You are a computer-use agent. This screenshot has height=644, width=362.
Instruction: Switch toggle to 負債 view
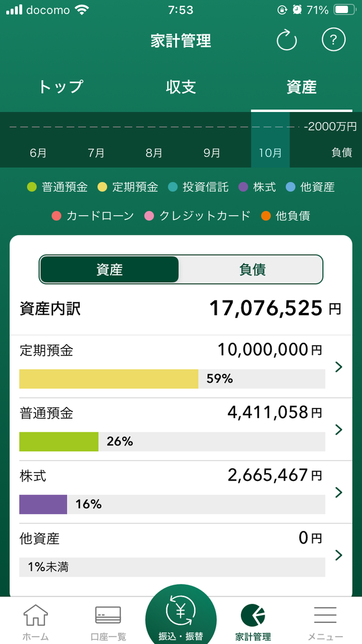[252, 269]
